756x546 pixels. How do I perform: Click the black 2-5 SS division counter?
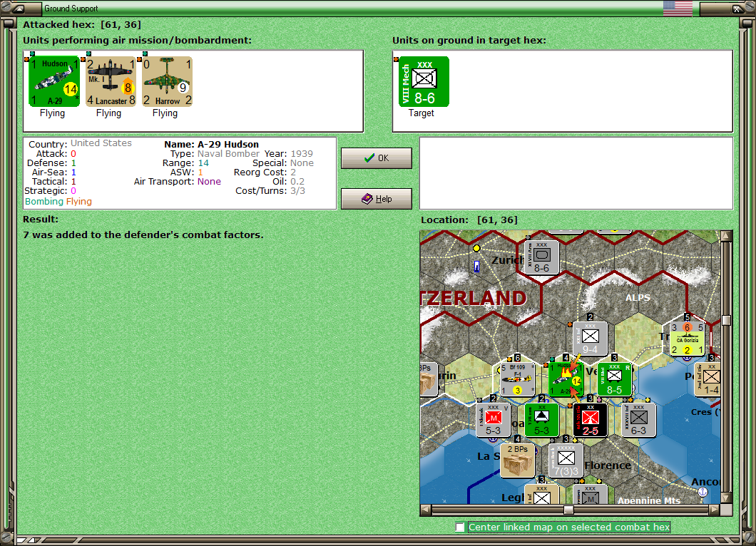[590, 421]
